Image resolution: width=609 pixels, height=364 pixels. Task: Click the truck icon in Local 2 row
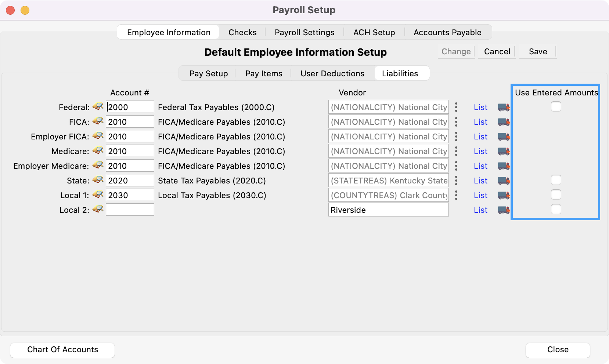tap(504, 210)
